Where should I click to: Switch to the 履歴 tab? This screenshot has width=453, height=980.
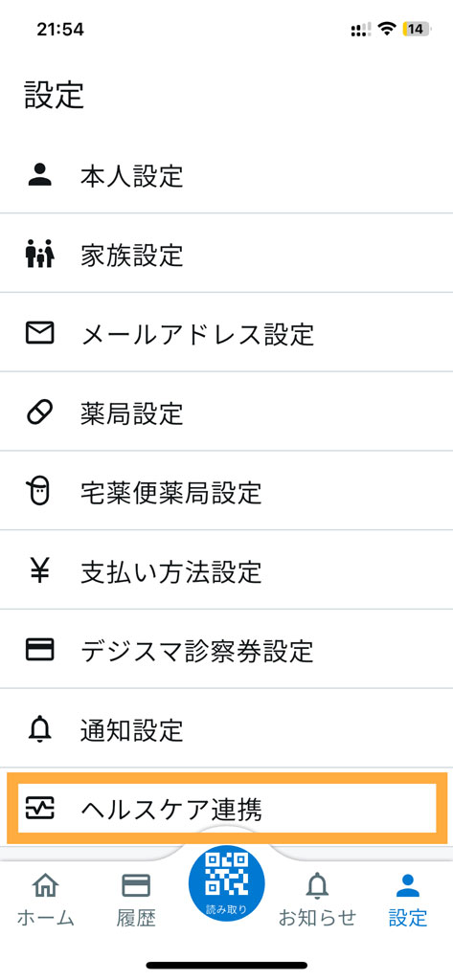coord(136,898)
